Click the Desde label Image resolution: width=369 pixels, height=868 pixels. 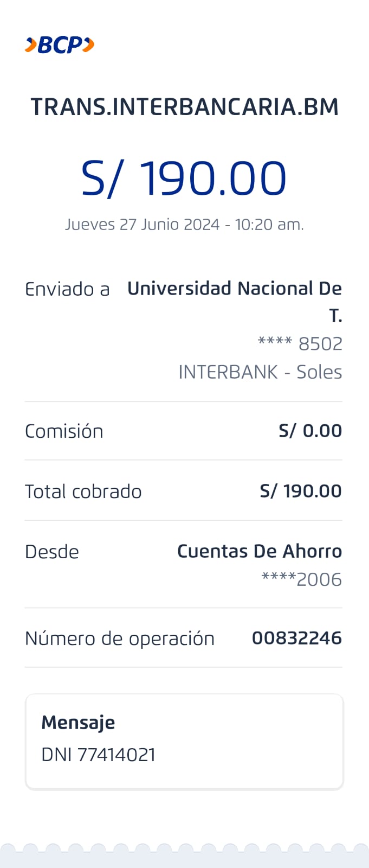(x=52, y=552)
